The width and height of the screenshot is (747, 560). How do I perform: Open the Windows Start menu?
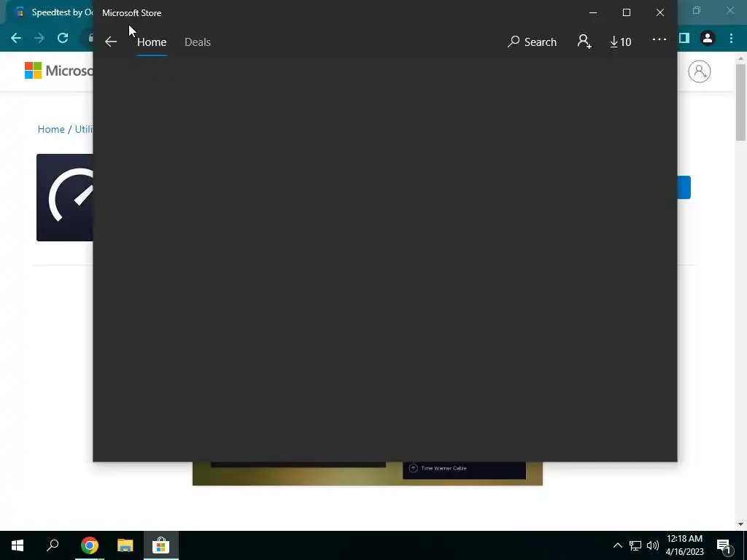tap(18, 545)
